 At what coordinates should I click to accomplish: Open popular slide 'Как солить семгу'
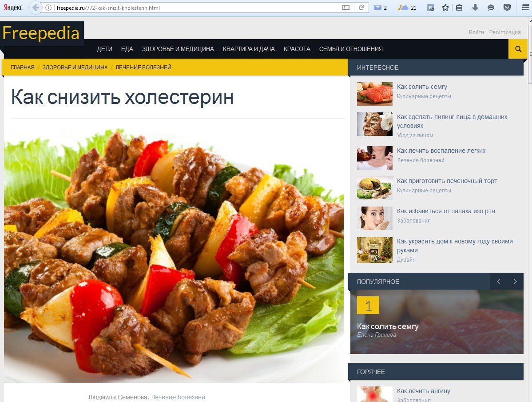point(388,326)
